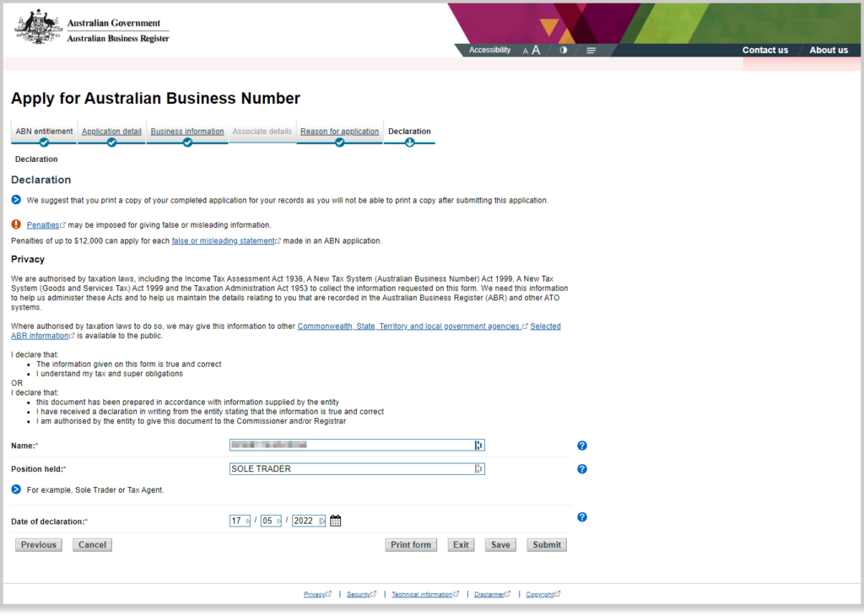The image size is (864, 616).
Task: Click the help icon beside Position held
Action: click(581, 468)
